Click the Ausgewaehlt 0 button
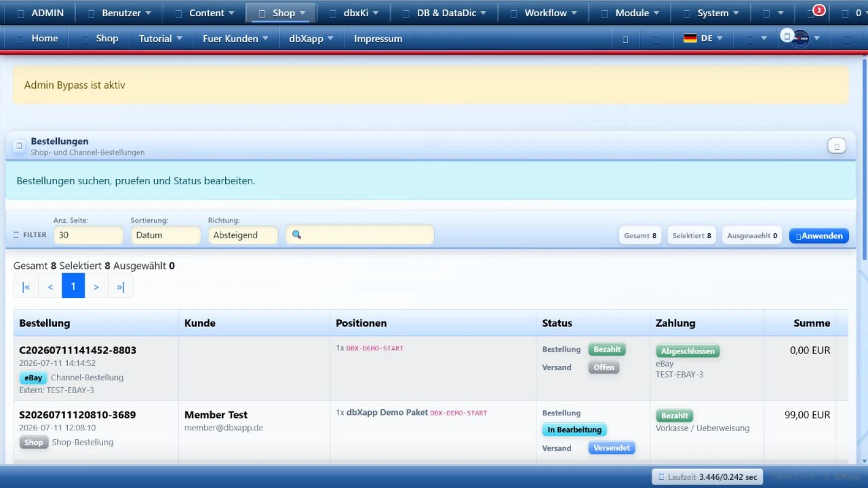 [752, 235]
